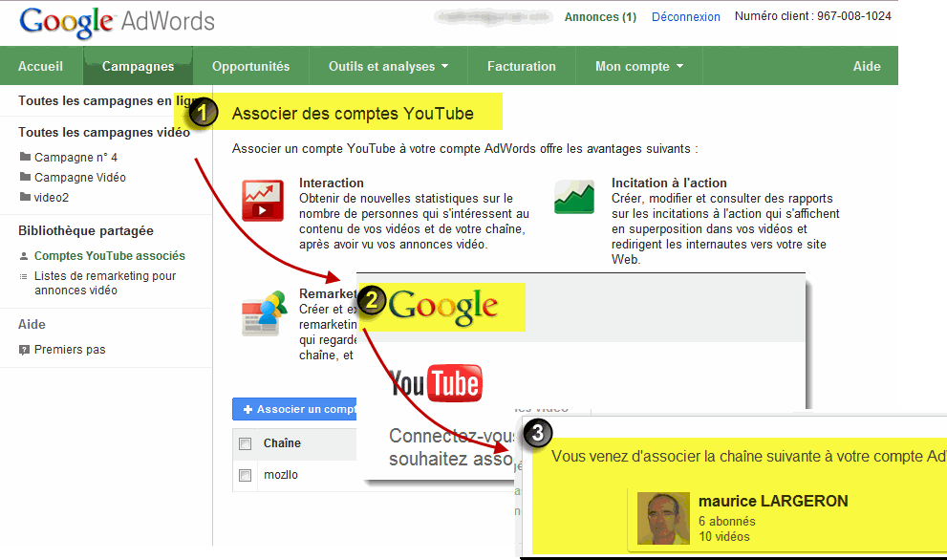The width and height of the screenshot is (947, 560).
Task: Click maurice LARGERON's profile photo
Action: (x=663, y=518)
